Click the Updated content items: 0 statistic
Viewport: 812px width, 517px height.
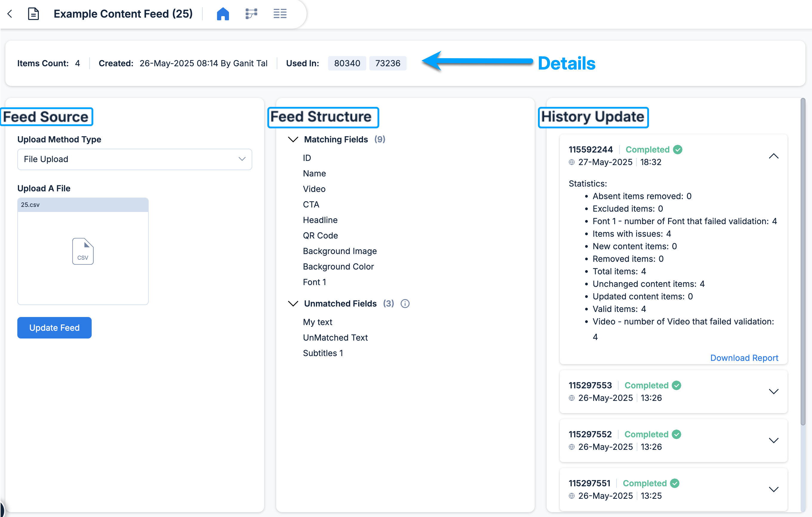pyautogui.click(x=643, y=296)
